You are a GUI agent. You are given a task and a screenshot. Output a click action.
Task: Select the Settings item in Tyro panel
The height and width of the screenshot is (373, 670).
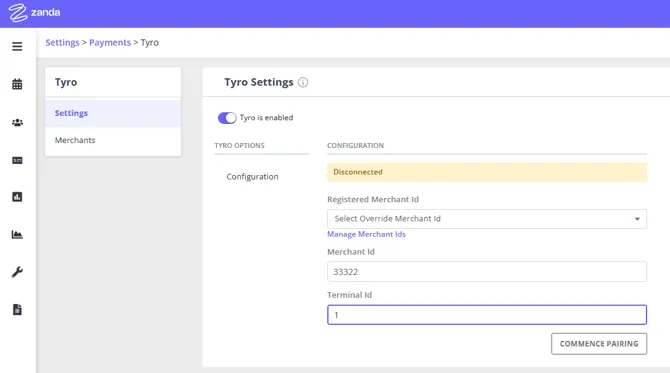click(x=113, y=113)
